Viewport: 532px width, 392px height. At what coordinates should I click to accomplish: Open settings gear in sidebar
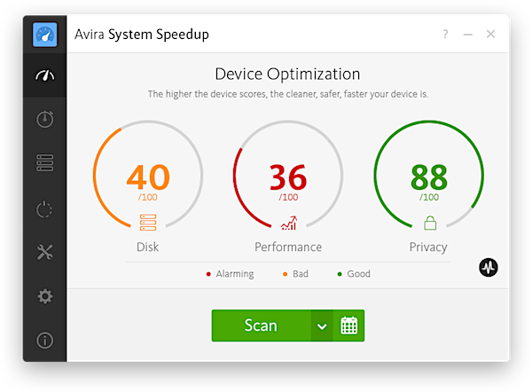coord(44,296)
